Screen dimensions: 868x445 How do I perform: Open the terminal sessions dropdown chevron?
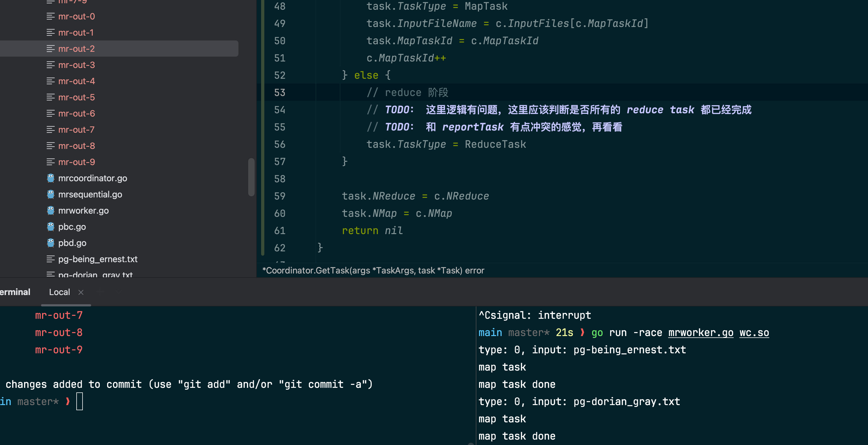(119, 292)
